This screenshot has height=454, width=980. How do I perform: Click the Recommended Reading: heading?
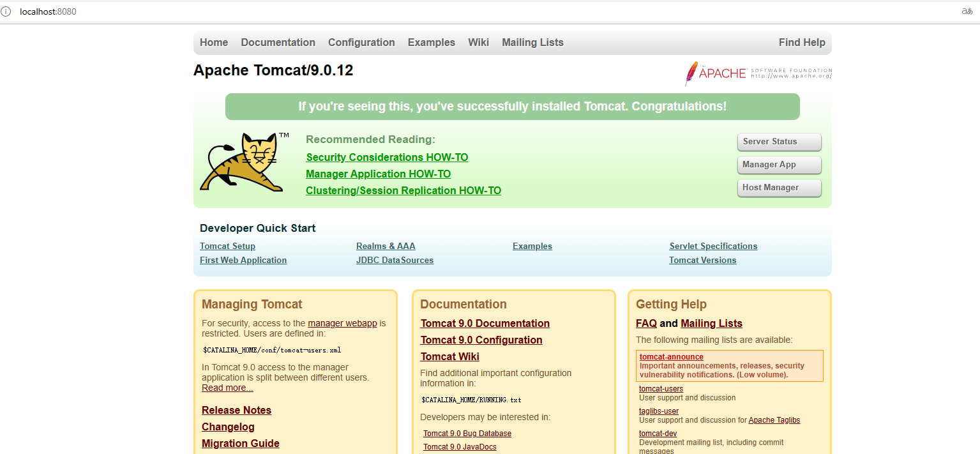[370, 139]
